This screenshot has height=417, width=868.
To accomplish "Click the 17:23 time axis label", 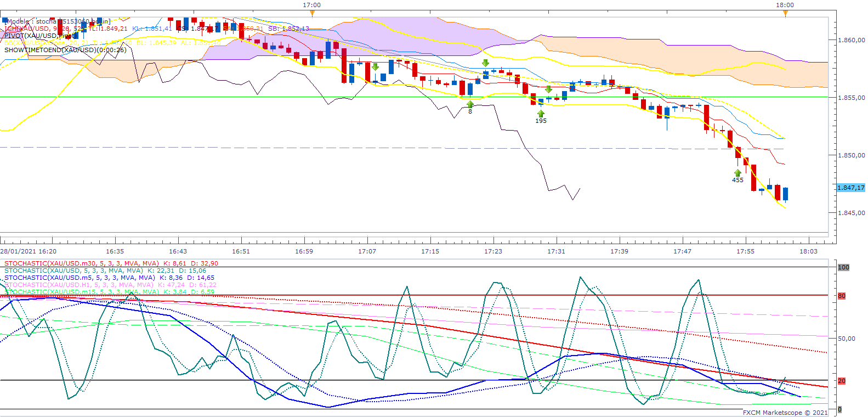I will click(493, 251).
